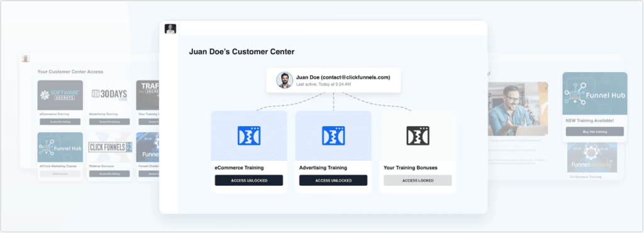Viewport: 644px width, 233px height.
Task: Click the Funnel Hub banner on the right card
Action: click(x=595, y=94)
